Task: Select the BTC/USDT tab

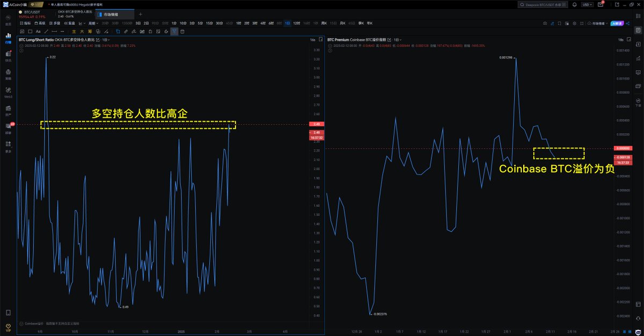Action: (x=32, y=11)
